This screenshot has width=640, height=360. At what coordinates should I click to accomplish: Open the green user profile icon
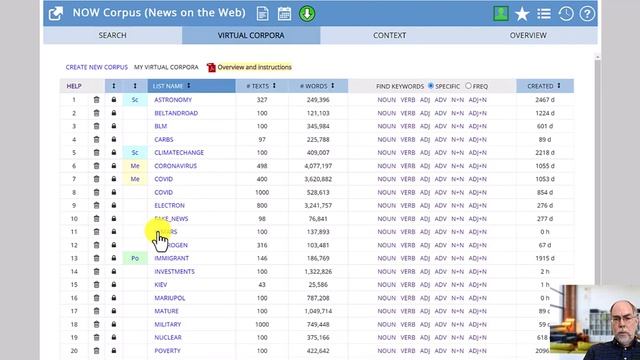click(x=501, y=13)
